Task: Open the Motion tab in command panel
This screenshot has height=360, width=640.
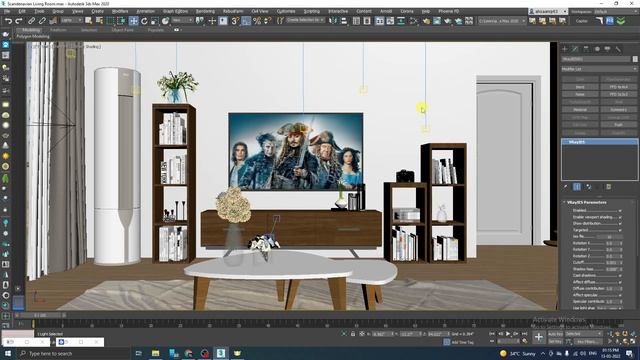Action: pyautogui.click(x=597, y=49)
